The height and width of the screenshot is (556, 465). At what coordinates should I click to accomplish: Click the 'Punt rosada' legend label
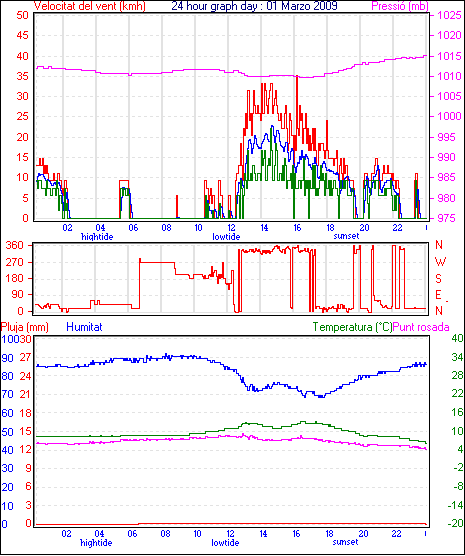(x=421, y=327)
